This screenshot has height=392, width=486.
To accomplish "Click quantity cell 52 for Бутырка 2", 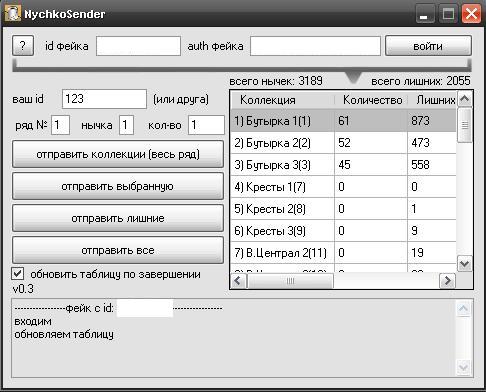I will pos(371,143).
